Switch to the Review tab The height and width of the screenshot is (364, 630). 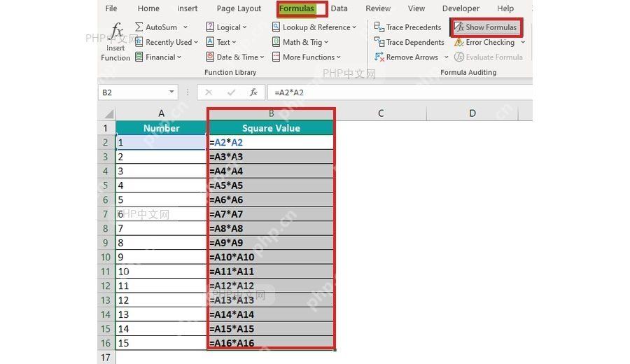tap(378, 8)
